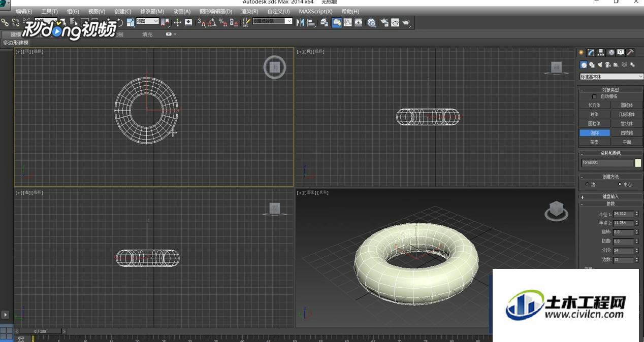
Task: Select the Geometry category icon
Action: tap(584, 65)
